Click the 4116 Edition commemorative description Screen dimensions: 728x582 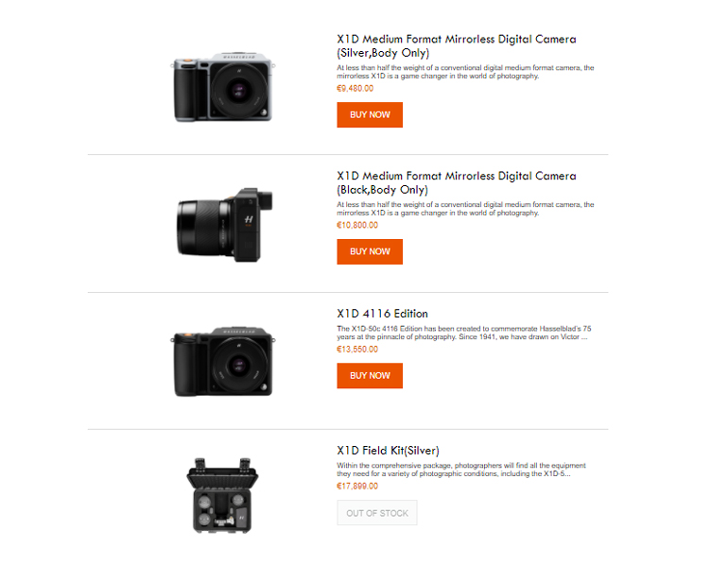[x=464, y=333]
